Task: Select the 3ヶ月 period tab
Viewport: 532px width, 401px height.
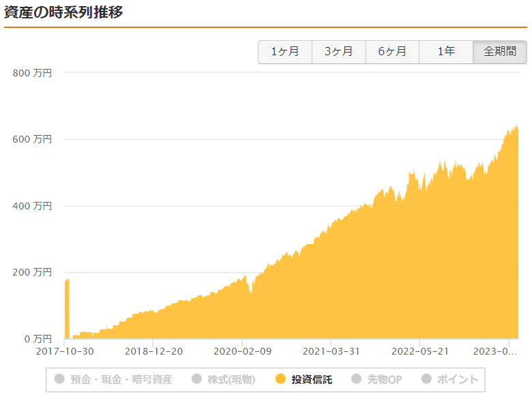Action: tap(338, 52)
